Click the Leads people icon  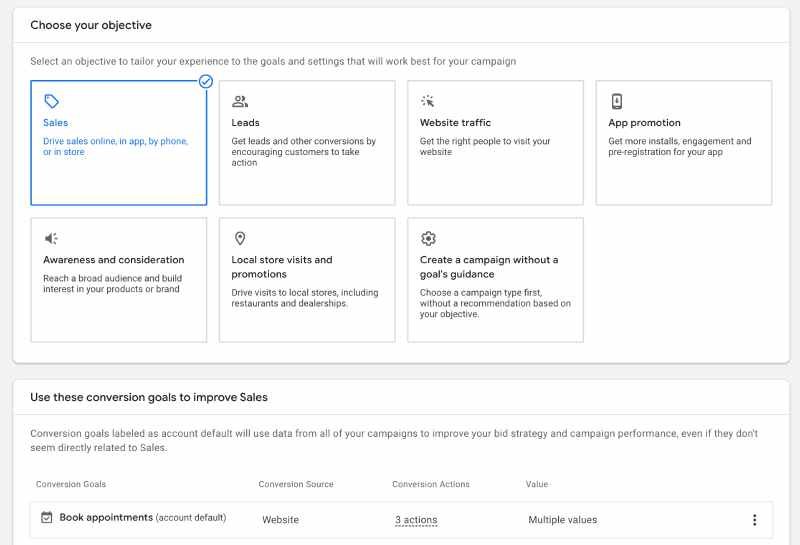(240, 101)
